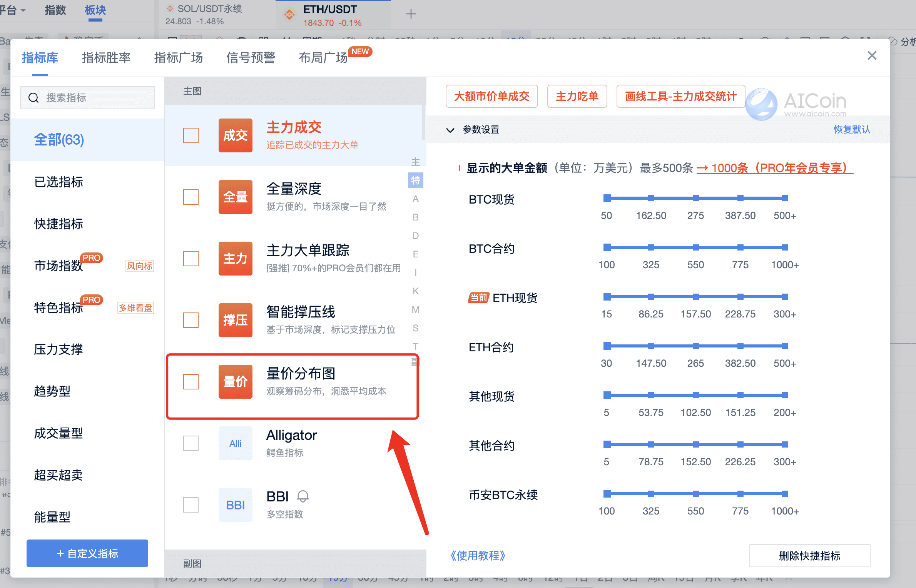Check the 主力大单跟踪 checkbox
The width and height of the screenshot is (916, 588).
pyautogui.click(x=191, y=258)
